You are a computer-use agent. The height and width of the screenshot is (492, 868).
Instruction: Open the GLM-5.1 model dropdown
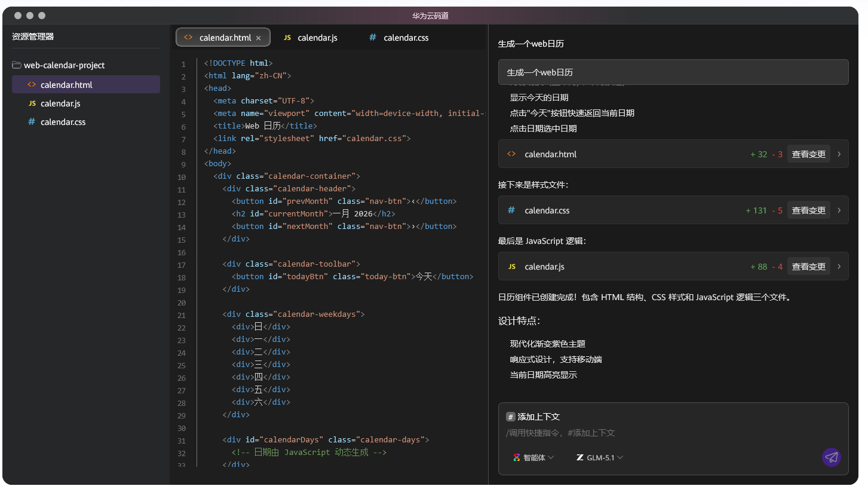[600, 457]
